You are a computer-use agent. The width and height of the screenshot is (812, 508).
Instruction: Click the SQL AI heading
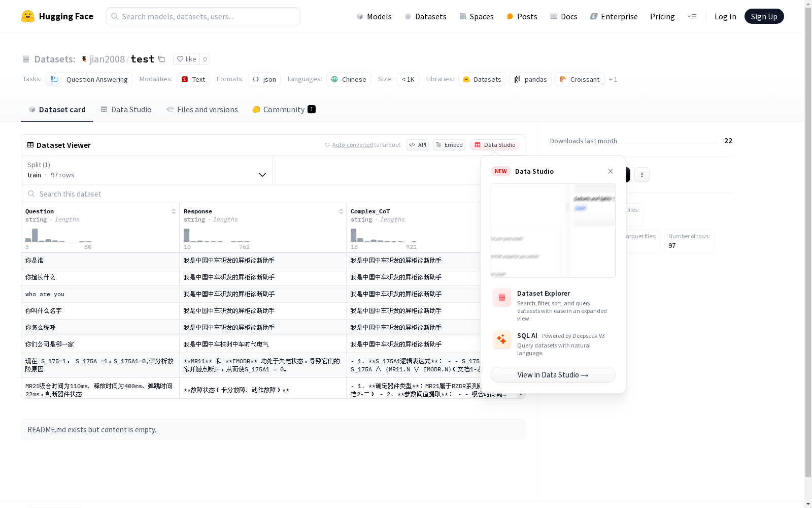tap(527, 335)
